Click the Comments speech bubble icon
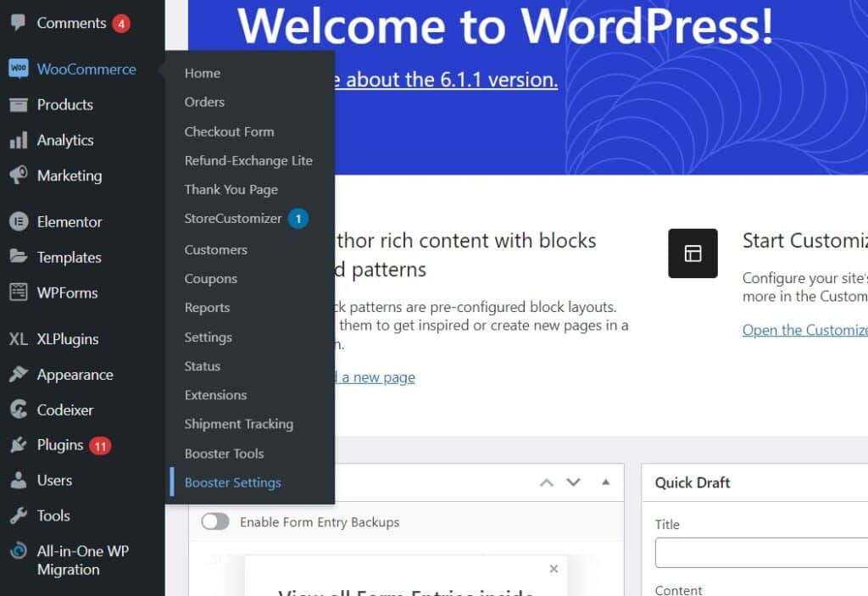The width and height of the screenshot is (868, 596). point(19,22)
